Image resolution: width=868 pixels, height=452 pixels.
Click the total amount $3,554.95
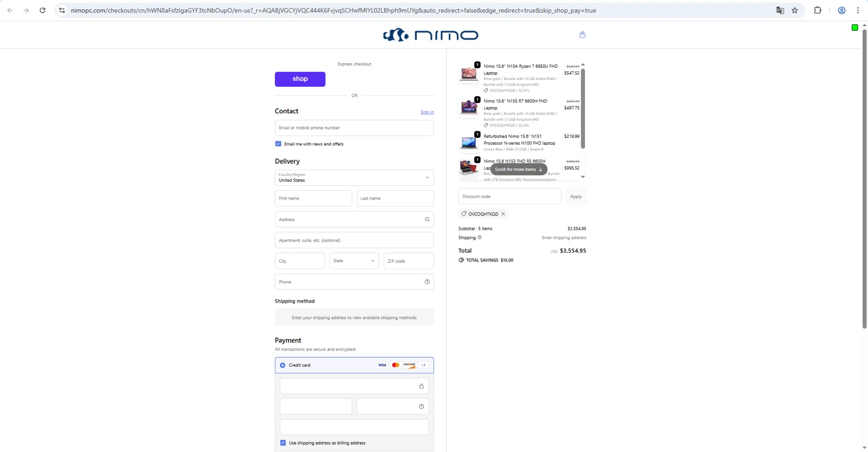coord(573,251)
